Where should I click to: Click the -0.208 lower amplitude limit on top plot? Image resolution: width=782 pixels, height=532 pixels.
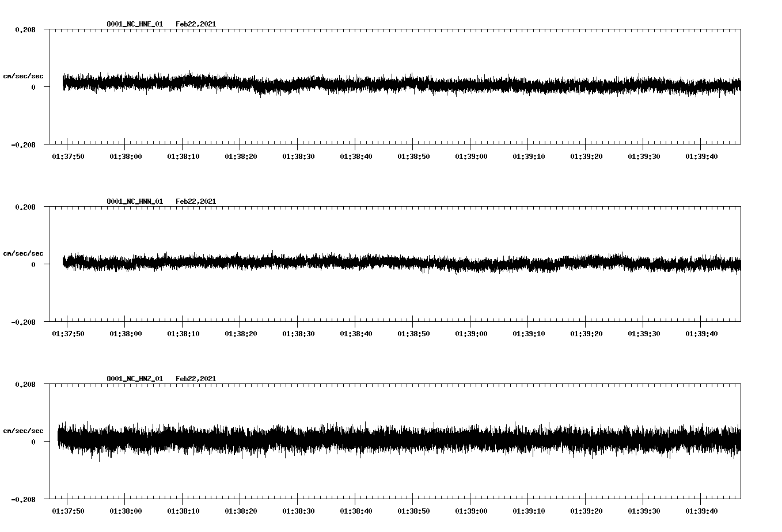point(23,146)
